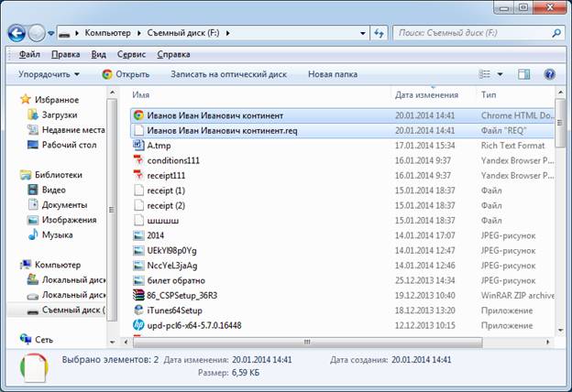Click the Back navigation arrow button
This screenshot has height=392, width=572.
click(16, 33)
